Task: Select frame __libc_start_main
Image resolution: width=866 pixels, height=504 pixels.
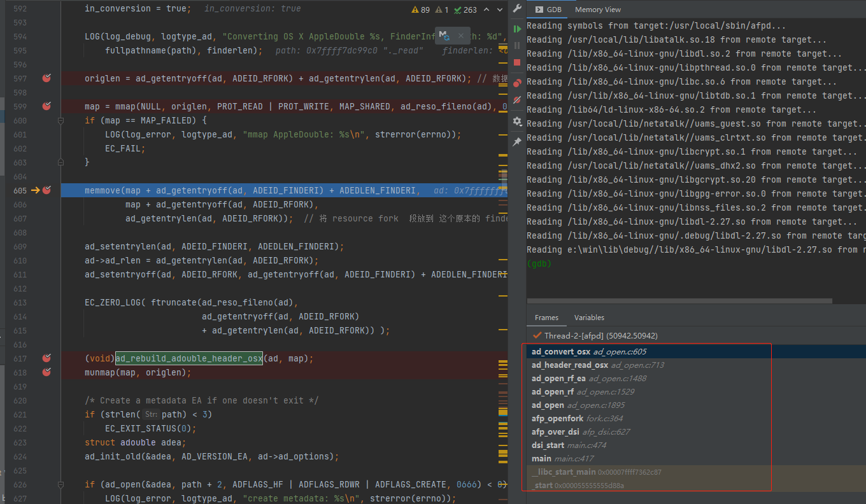Action: 696,472
